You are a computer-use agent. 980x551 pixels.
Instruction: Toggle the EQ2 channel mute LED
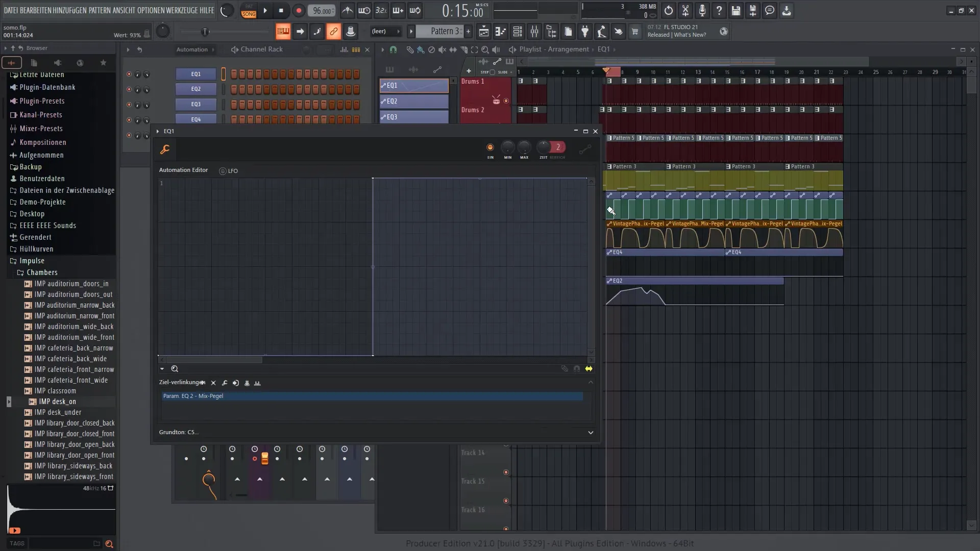coord(129,89)
